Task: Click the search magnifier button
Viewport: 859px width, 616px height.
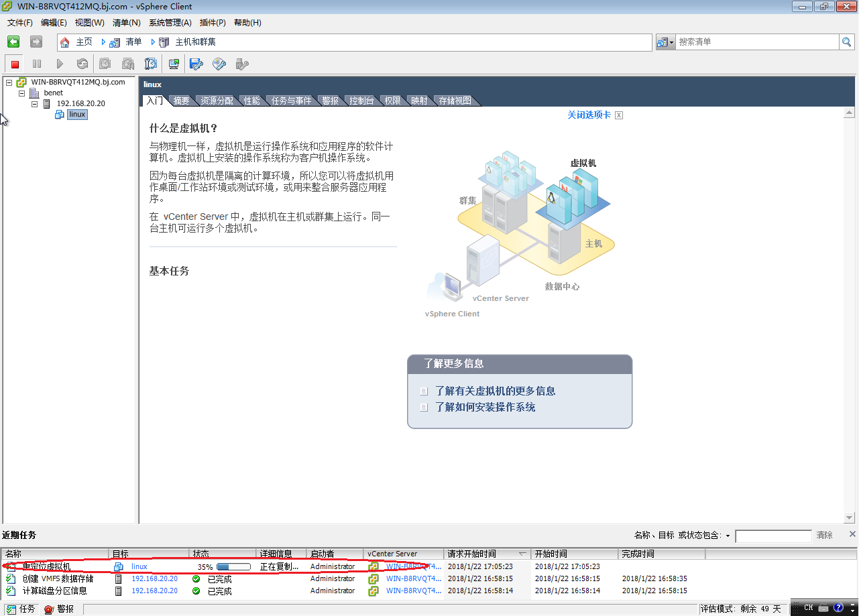Action: pyautogui.click(x=847, y=42)
